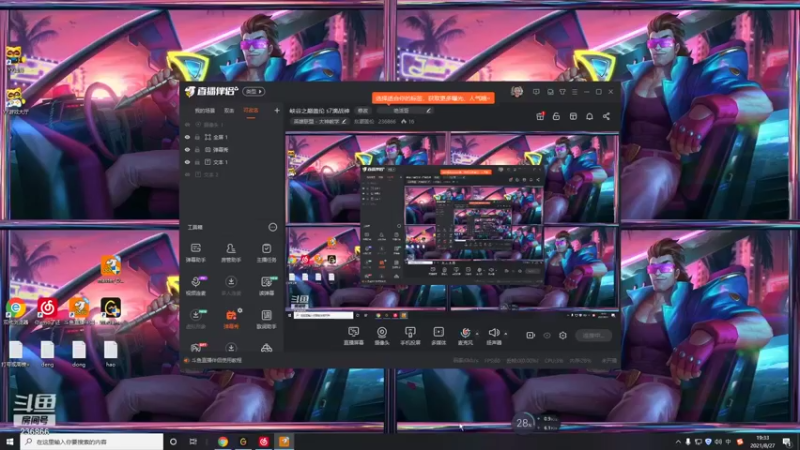The width and height of the screenshot is (800, 450).
Task: Open the 歌词助手 tool
Action: click(266, 319)
